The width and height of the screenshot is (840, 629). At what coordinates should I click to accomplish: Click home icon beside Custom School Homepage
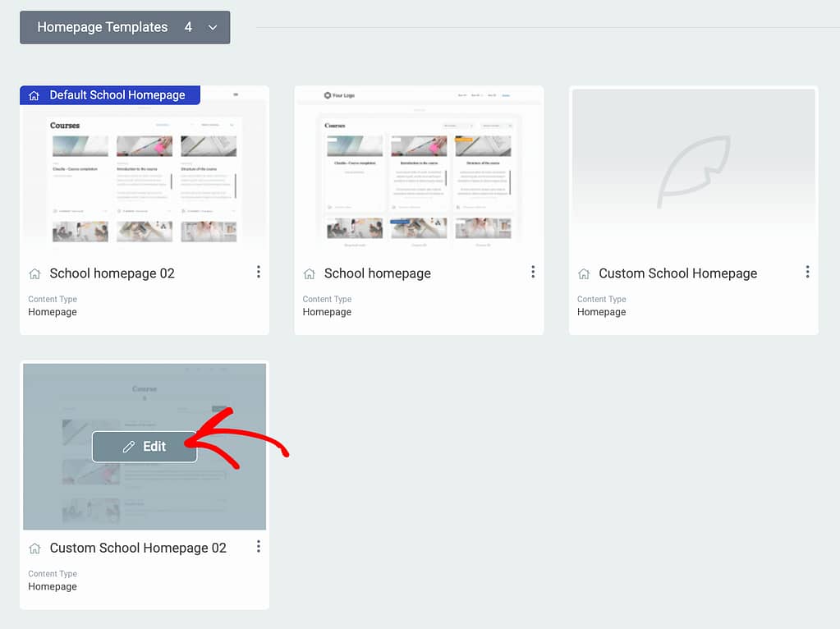pos(583,274)
